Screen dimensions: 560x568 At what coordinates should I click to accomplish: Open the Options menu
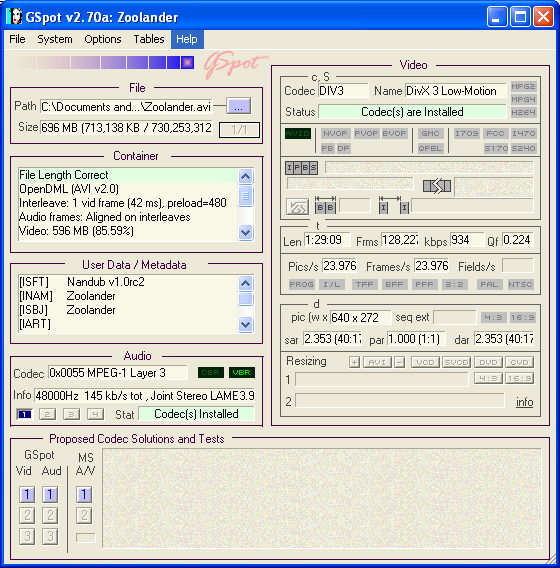pos(103,39)
